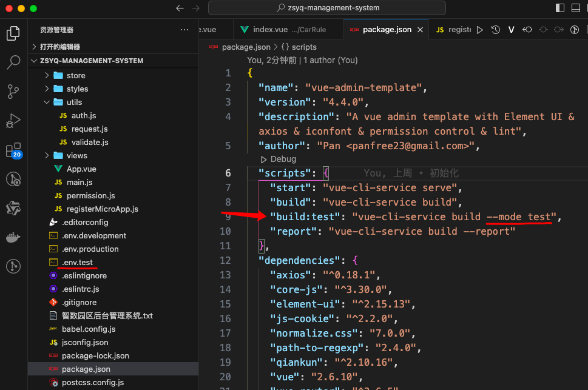Switch to the registerMicroApp JS tab
The image size is (588, 390).
(x=452, y=30)
